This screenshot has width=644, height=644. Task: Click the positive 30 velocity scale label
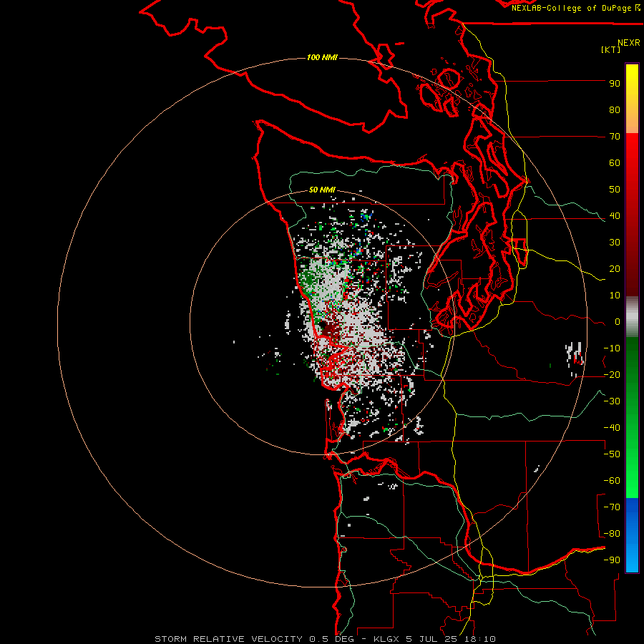[615, 243]
